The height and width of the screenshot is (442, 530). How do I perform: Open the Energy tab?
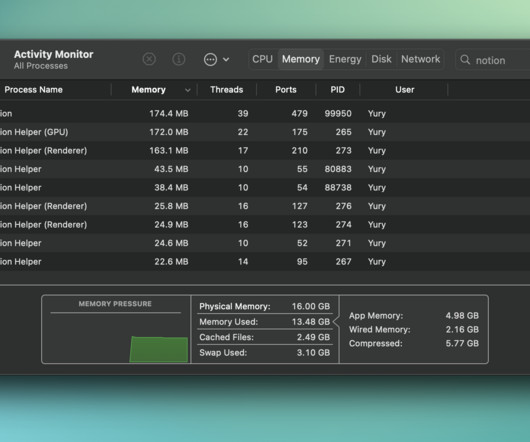(345, 59)
